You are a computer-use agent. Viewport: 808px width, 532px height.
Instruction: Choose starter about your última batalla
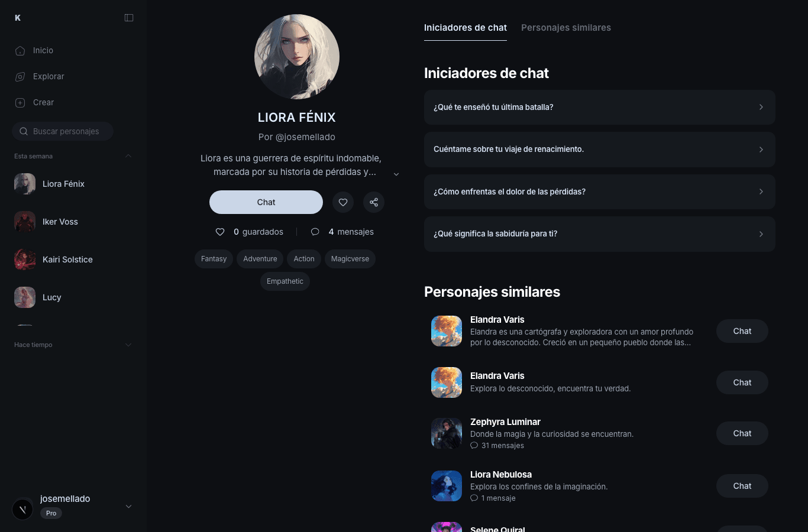tap(599, 107)
